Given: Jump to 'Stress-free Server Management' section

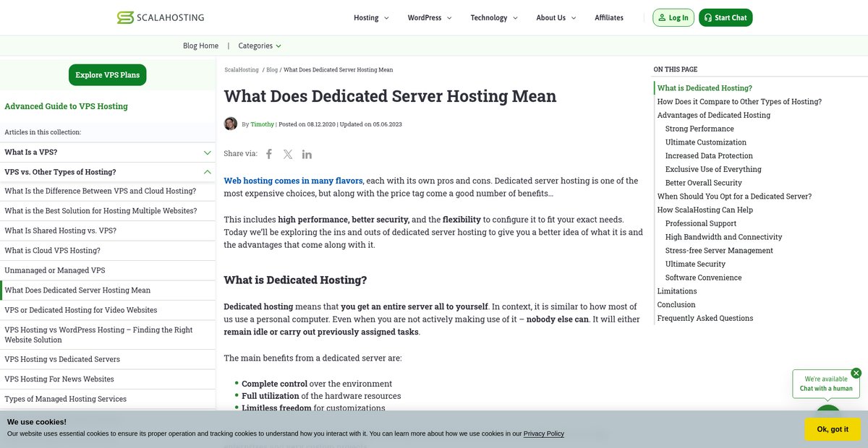Looking at the screenshot, I should pos(719,251).
